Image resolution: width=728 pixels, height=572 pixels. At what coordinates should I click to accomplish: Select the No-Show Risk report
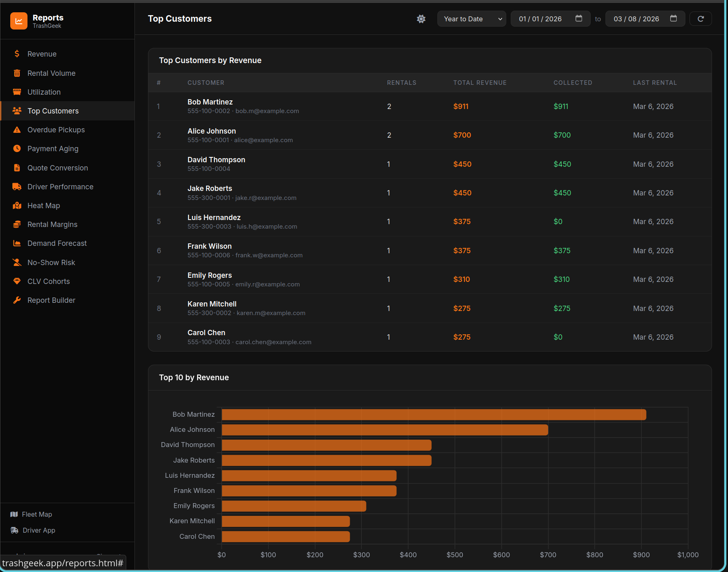[x=51, y=262]
